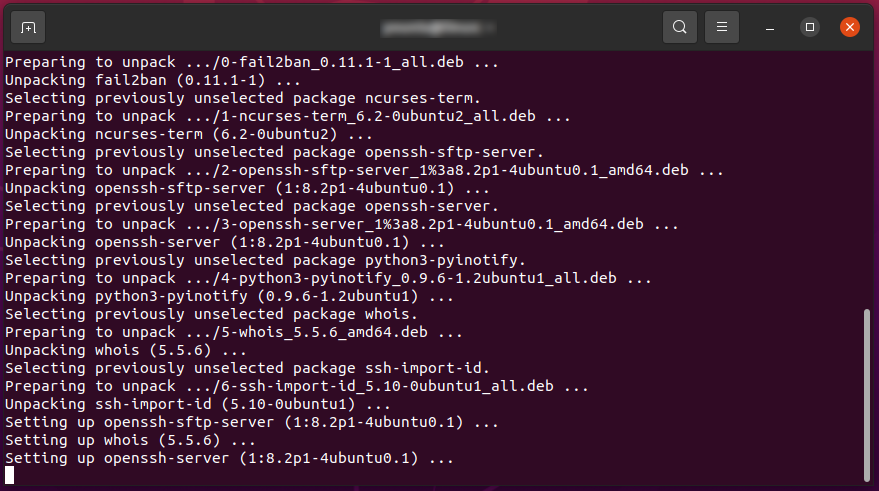Click the blurred window title text

point(437,27)
